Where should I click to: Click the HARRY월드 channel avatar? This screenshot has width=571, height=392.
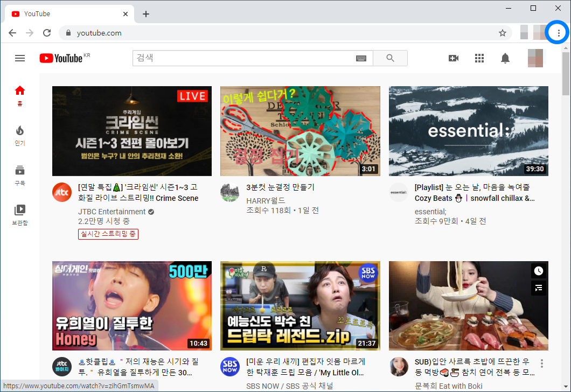(230, 192)
